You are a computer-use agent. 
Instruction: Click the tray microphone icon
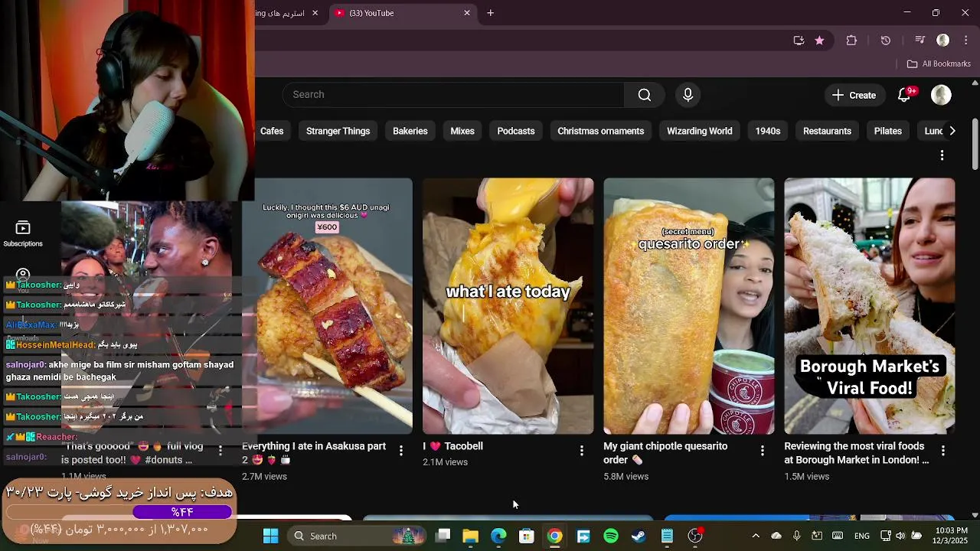(x=796, y=536)
